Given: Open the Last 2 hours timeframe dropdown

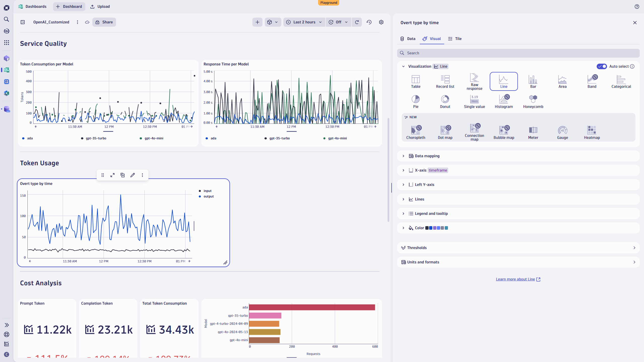Looking at the screenshot, I should (304, 22).
